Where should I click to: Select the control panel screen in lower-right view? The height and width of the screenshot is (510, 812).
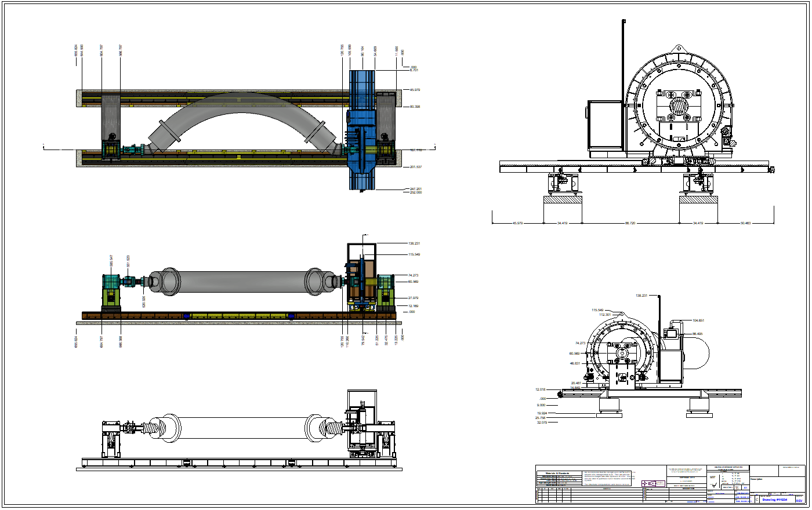(672, 334)
